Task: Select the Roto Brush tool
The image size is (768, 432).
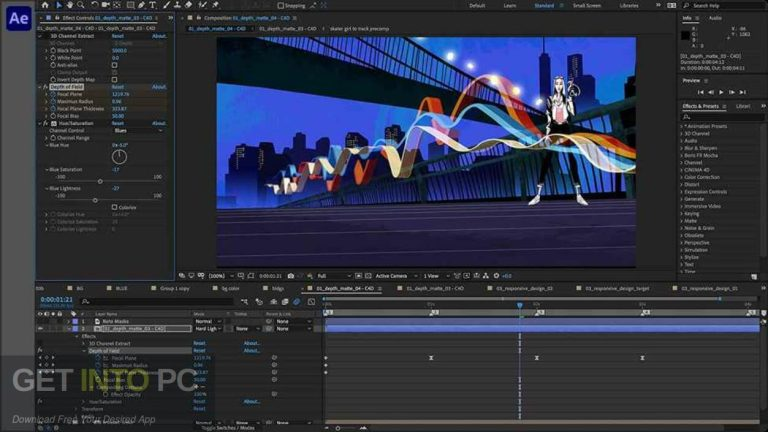Action: [202, 5]
